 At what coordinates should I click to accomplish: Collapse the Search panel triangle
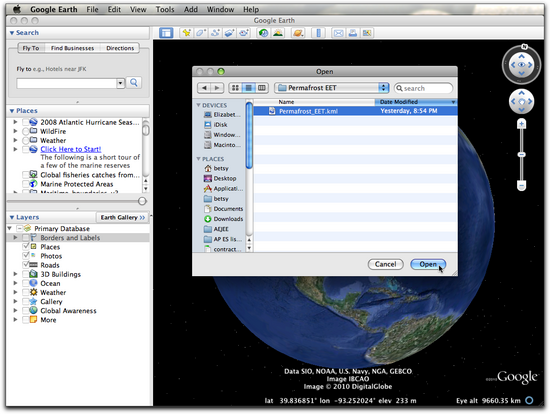[12, 33]
